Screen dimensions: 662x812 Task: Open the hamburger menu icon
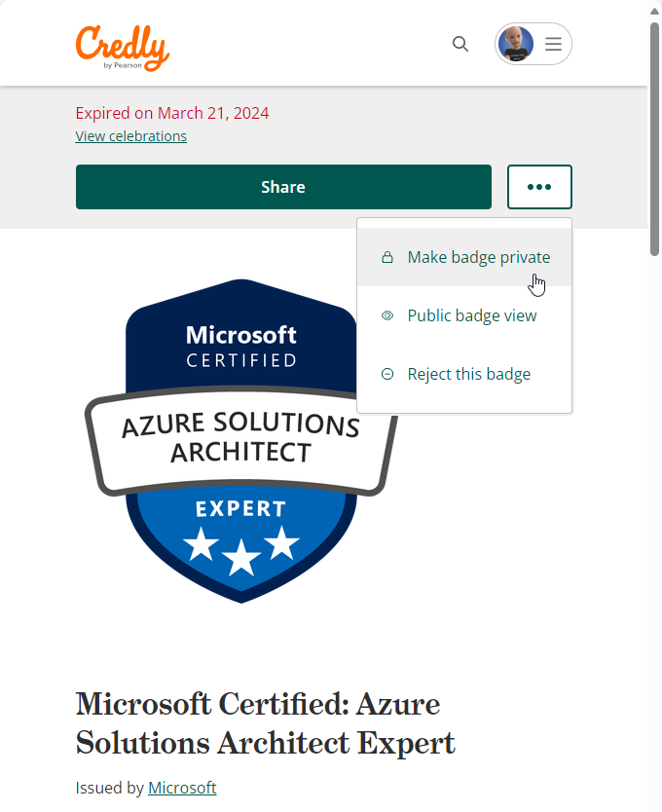(553, 44)
